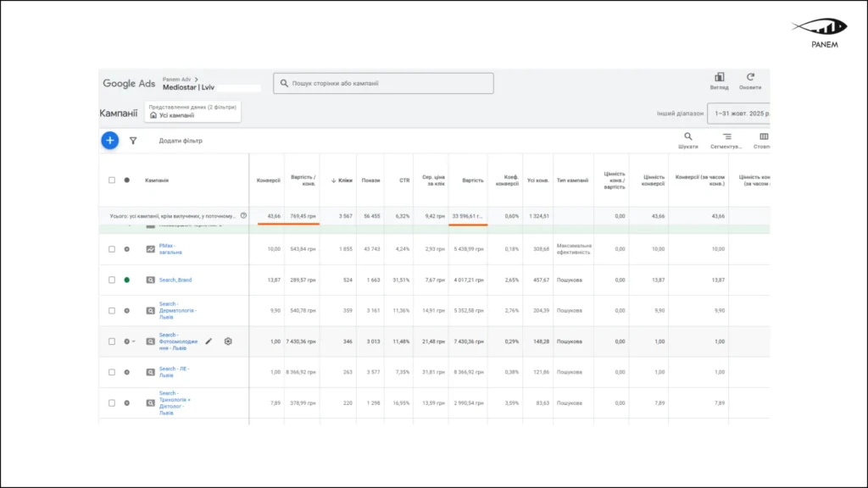
Task: Sort by the Вартість / конв. column header
Action: click(x=303, y=180)
